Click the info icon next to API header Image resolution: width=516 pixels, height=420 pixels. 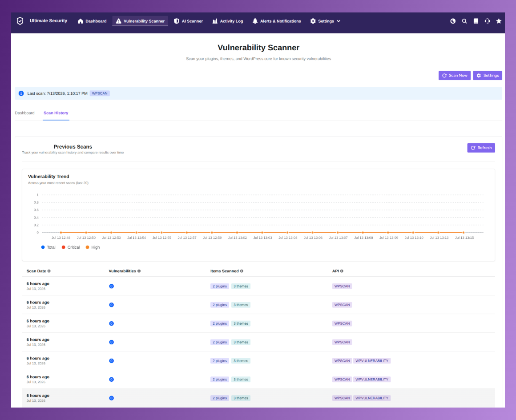pos(342,271)
